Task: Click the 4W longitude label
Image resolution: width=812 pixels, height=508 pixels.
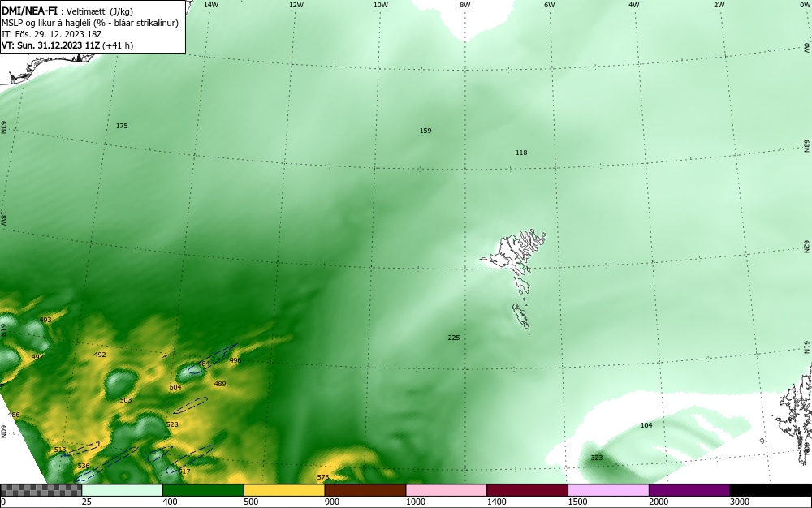Action: tap(634, 5)
